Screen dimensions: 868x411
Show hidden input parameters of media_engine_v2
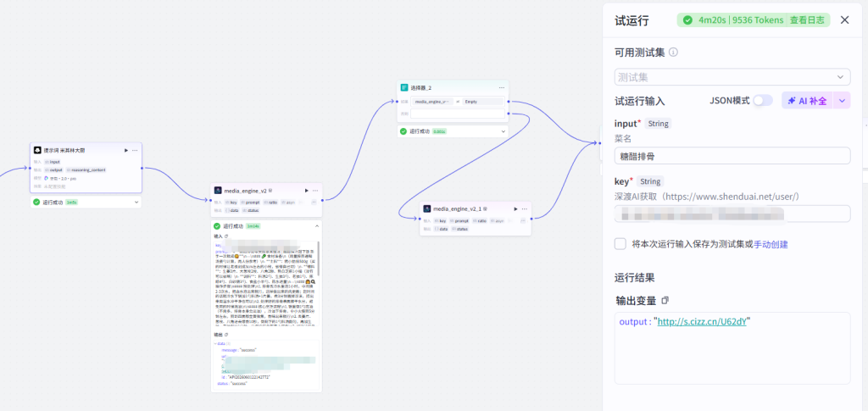tap(314, 203)
